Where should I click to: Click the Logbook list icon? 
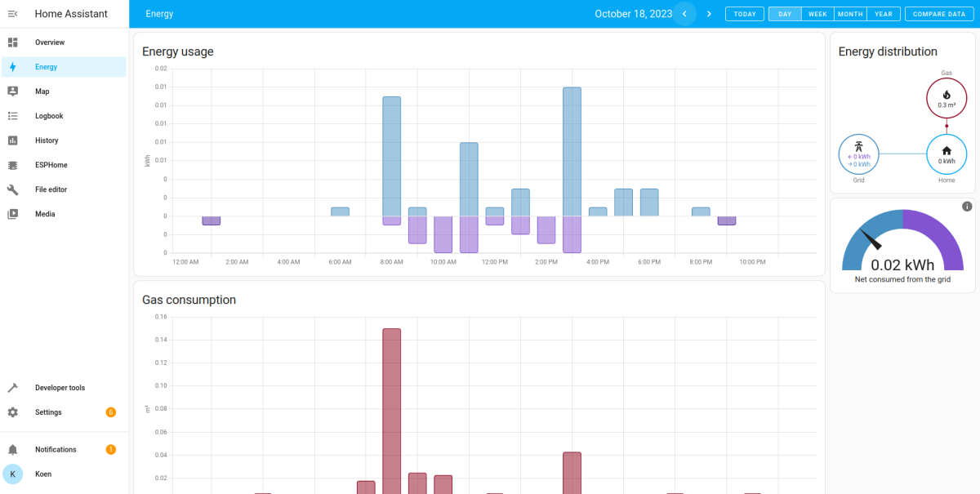[13, 116]
